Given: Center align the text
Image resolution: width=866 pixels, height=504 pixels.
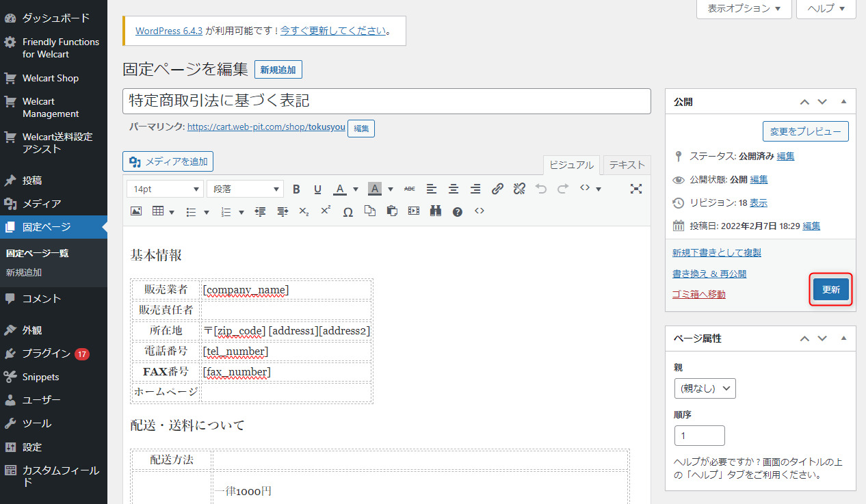Looking at the screenshot, I should point(454,189).
